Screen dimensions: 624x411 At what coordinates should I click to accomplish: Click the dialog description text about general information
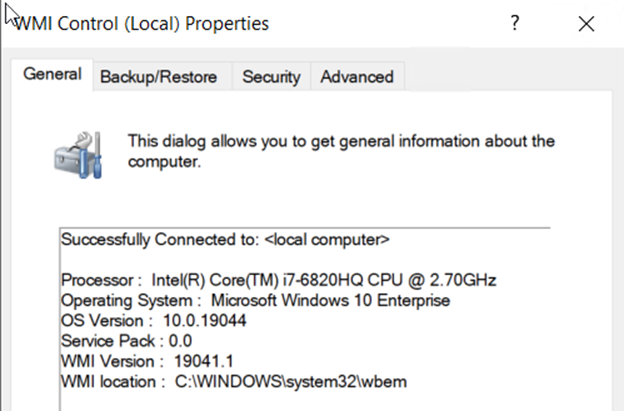pyautogui.click(x=341, y=152)
